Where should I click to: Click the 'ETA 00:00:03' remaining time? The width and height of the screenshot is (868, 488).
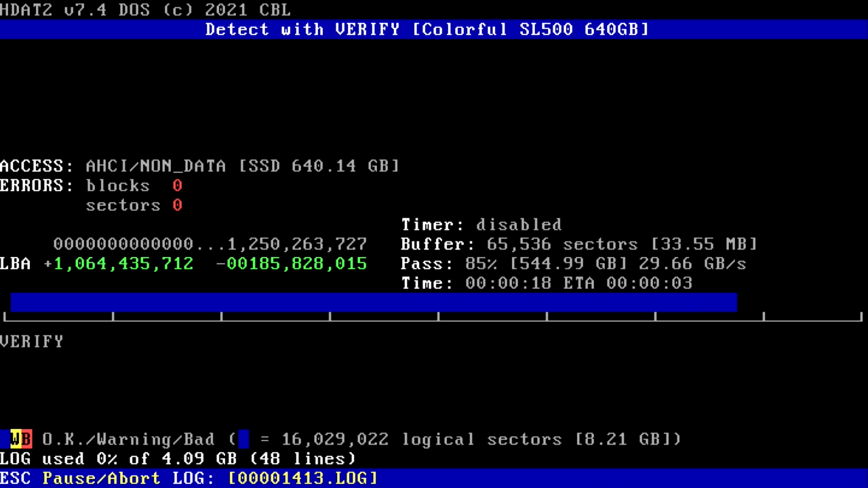point(628,283)
